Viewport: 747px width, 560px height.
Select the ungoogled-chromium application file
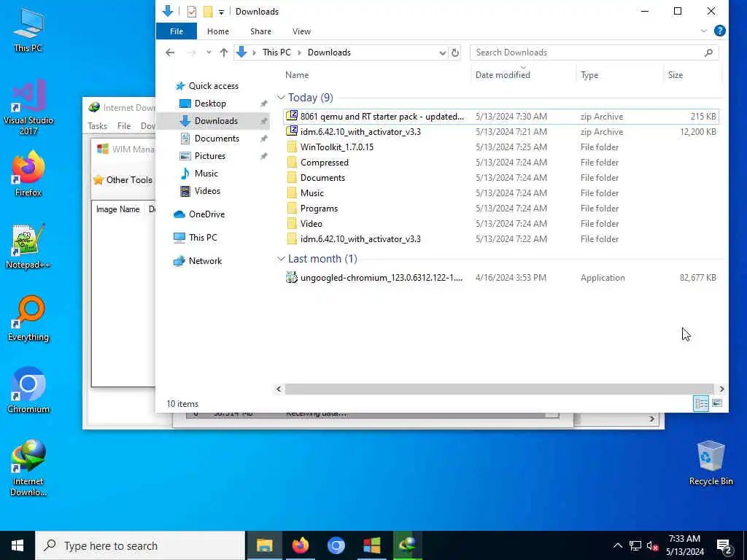[x=501, y=277]
